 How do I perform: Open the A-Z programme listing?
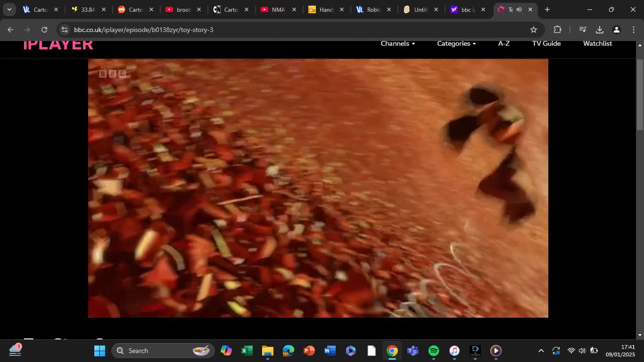[x=504, y=43]
